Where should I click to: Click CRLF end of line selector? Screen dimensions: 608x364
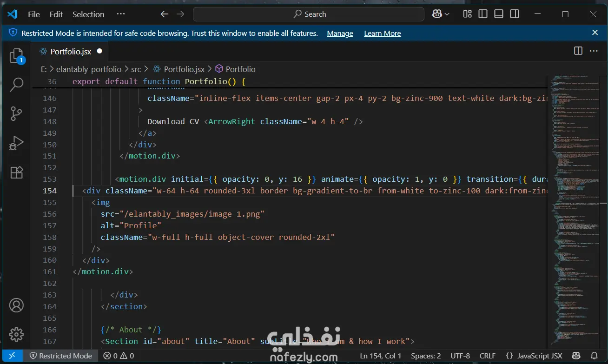[x=488, y=356]
